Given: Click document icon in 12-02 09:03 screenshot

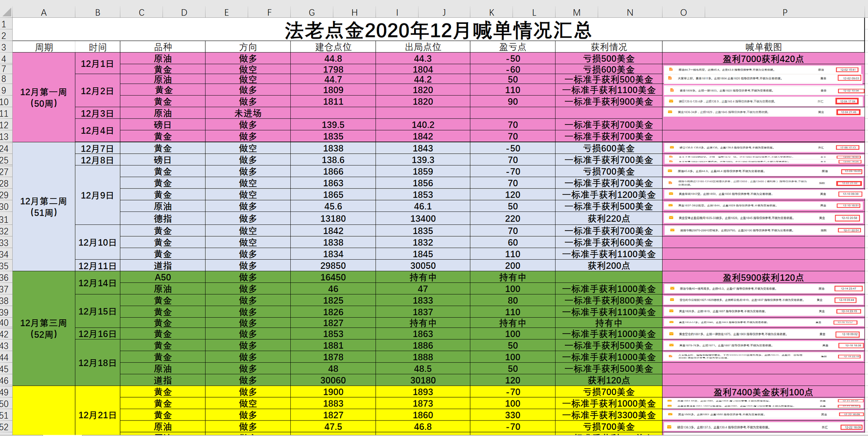Looking at the screenshot, I should [671, 79].
